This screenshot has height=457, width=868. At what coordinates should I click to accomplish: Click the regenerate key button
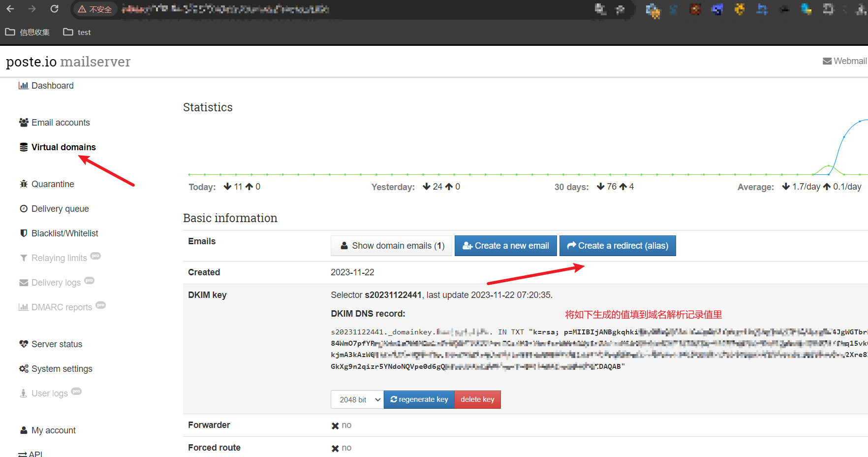419,399
